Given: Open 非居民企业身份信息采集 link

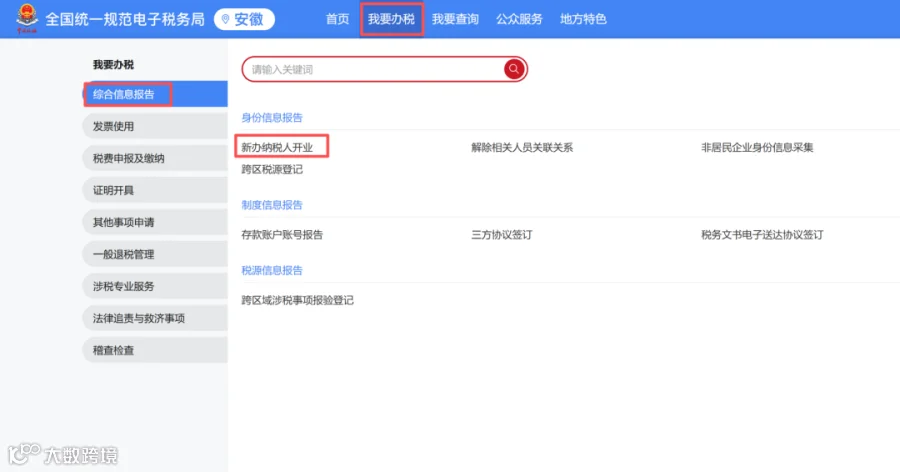Looking at the screenshot, I should 757,147.
